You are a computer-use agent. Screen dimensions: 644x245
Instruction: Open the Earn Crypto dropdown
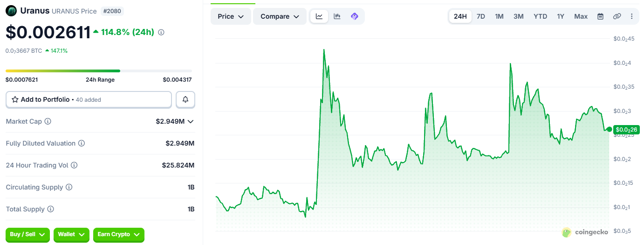tap(119, 234)
